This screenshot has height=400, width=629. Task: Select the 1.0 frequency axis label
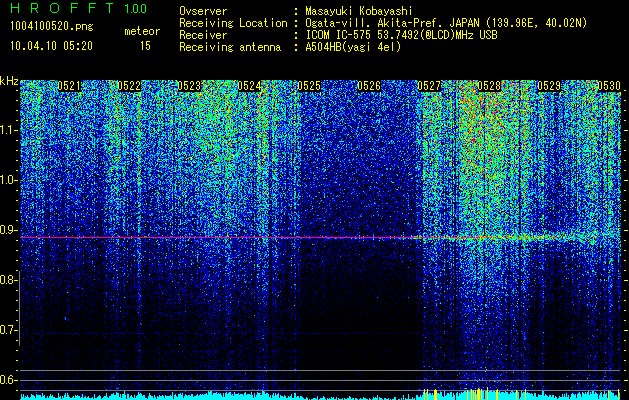pos(8,180)
